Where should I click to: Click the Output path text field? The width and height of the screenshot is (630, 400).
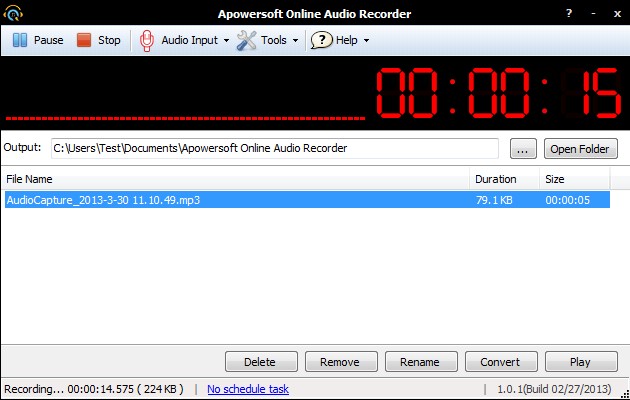pos(275,148)
